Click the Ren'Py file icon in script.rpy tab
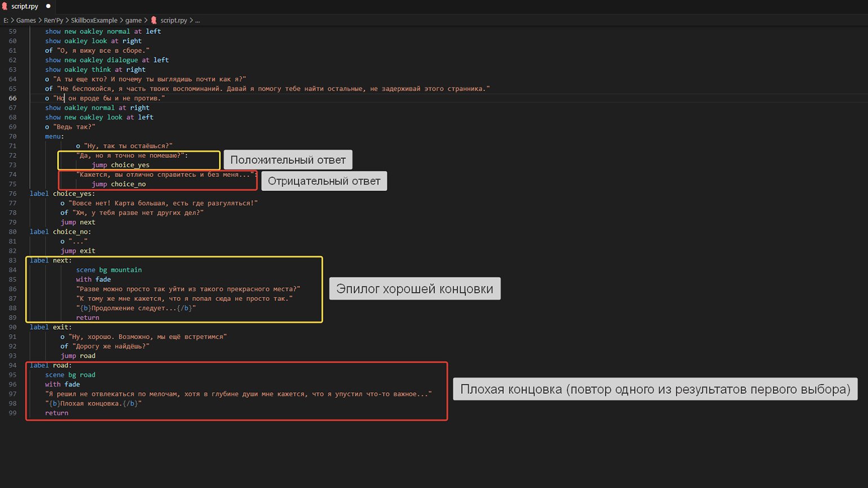Screen dimensions: 868x488 click(6, 6)
